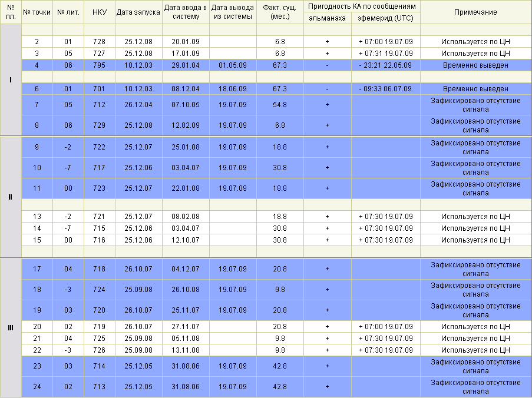The image size is (532, 398).
Task: Select the commissioning date 08.02.08 cell
Action: pos(186,217)
